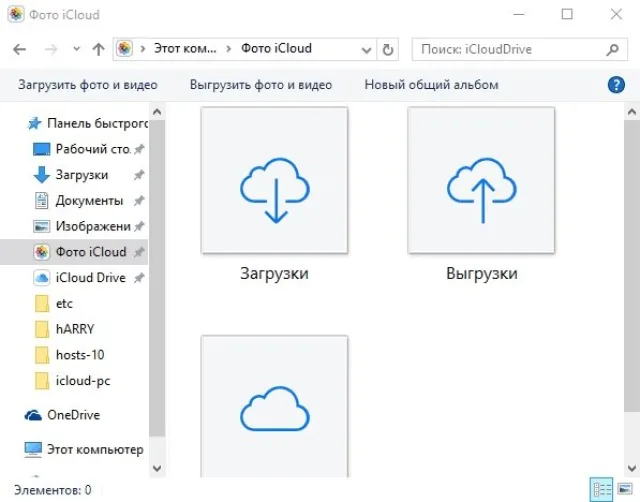Open the hosts-10 folder
640x502 pixels.
point(69,355)
